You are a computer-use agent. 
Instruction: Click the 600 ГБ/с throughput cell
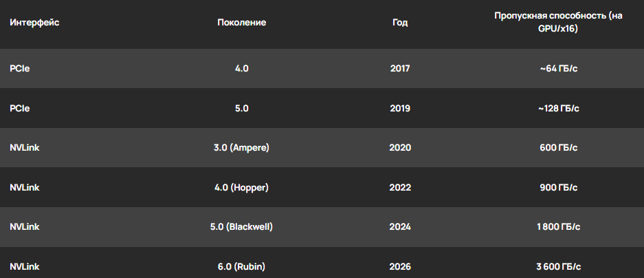pos(558,148)
